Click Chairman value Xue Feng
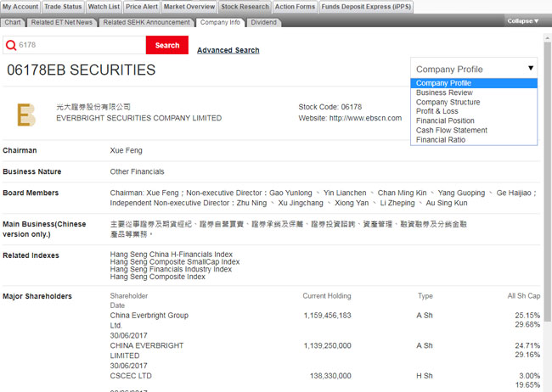The width and height of the screenshot is (552, 392). click(x=126, y=151)
